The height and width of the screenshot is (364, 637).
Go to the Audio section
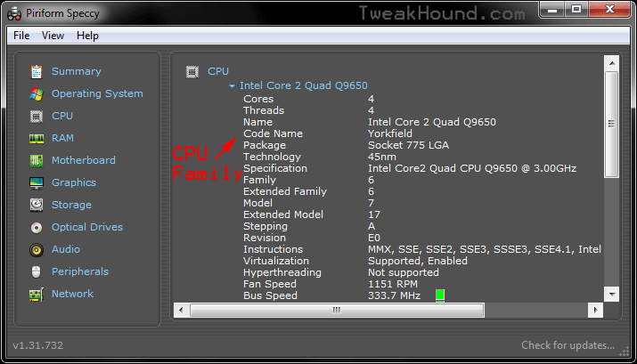pyautogui.click(x=65, y=249)
